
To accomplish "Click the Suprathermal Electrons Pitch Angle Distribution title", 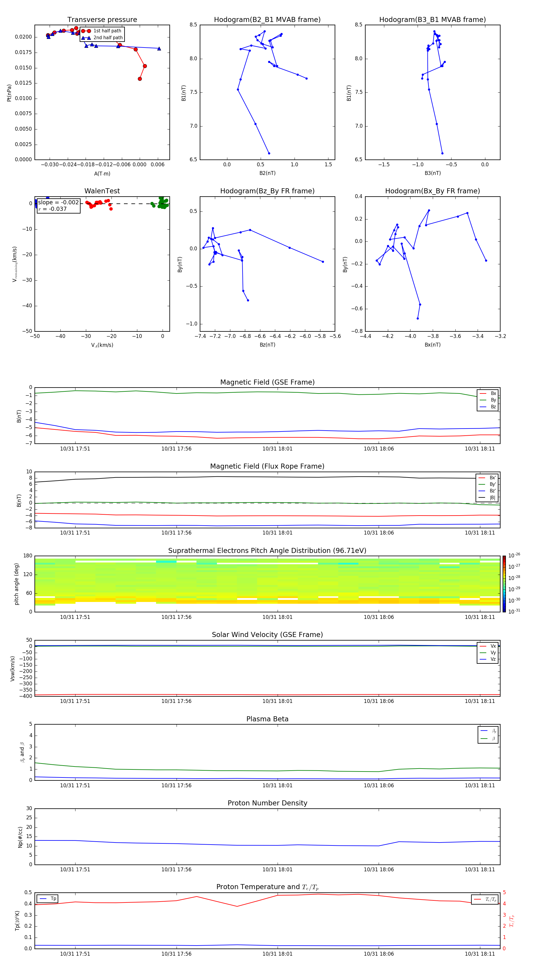I will pos(267,551).
